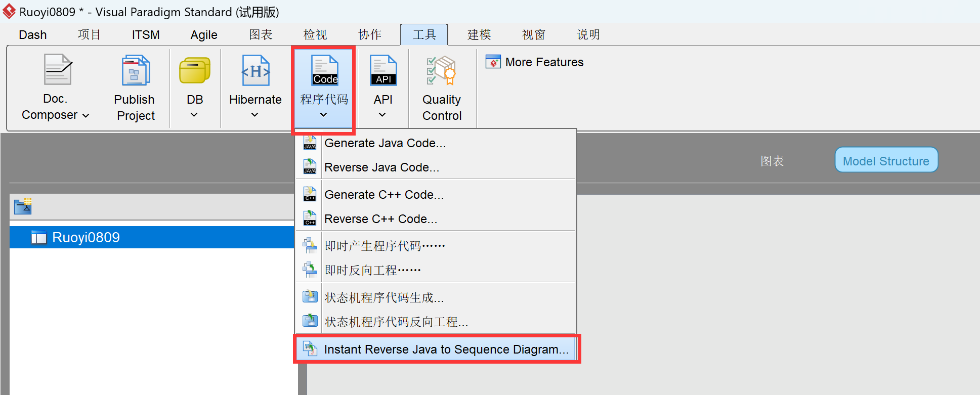Choose 状态机程序代码反向工程 menu entry
This screenshot has height=395, width=980.
click(436, 322)
